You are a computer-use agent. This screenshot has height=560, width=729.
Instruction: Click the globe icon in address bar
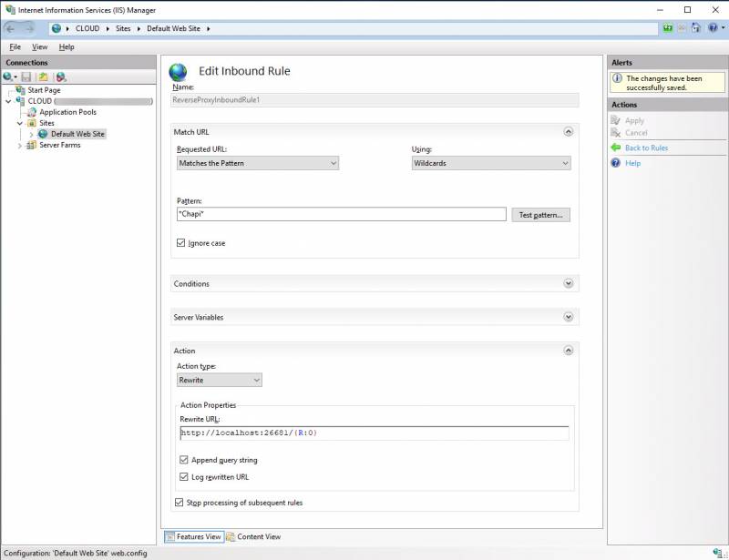point(56,28)
